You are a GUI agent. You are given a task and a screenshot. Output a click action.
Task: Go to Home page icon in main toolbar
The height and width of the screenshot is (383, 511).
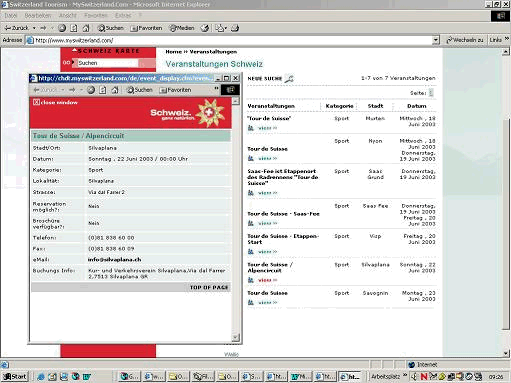click(86, 28)
